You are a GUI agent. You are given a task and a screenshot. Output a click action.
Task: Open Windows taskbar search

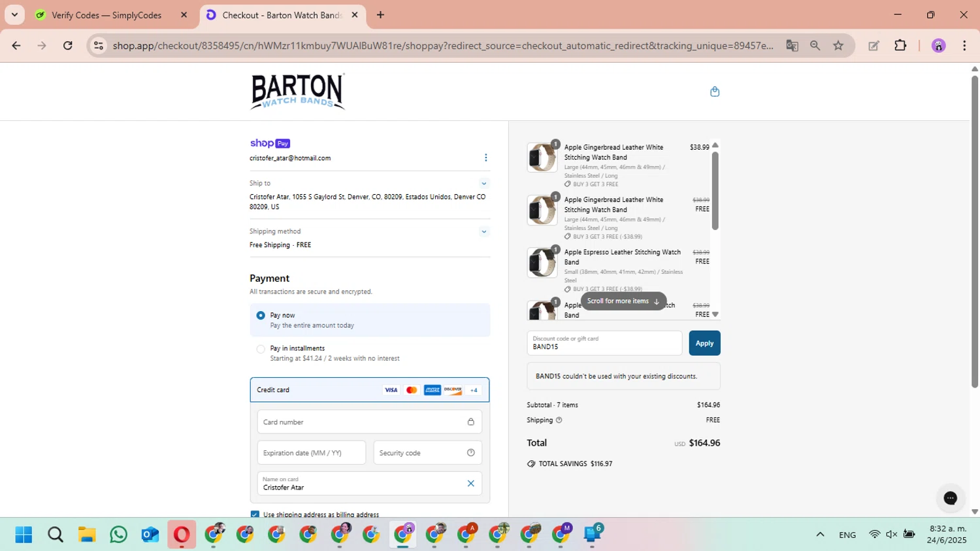pyautogui.click(x=56, y=535)
